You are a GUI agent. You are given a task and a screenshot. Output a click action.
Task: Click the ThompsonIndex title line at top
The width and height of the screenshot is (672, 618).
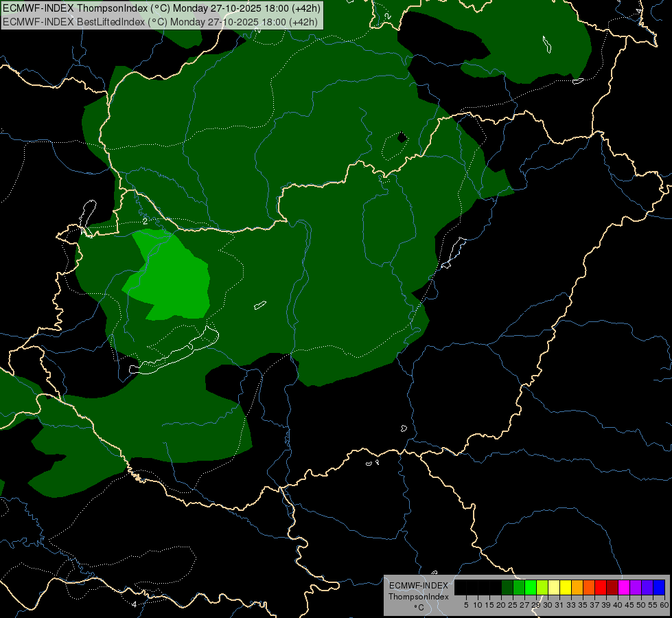(161, 8)
